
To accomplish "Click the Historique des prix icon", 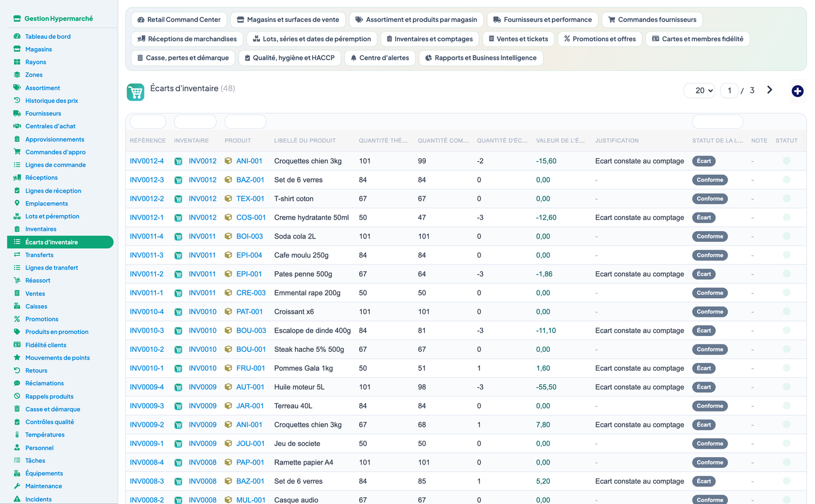I will pos(17,100).
